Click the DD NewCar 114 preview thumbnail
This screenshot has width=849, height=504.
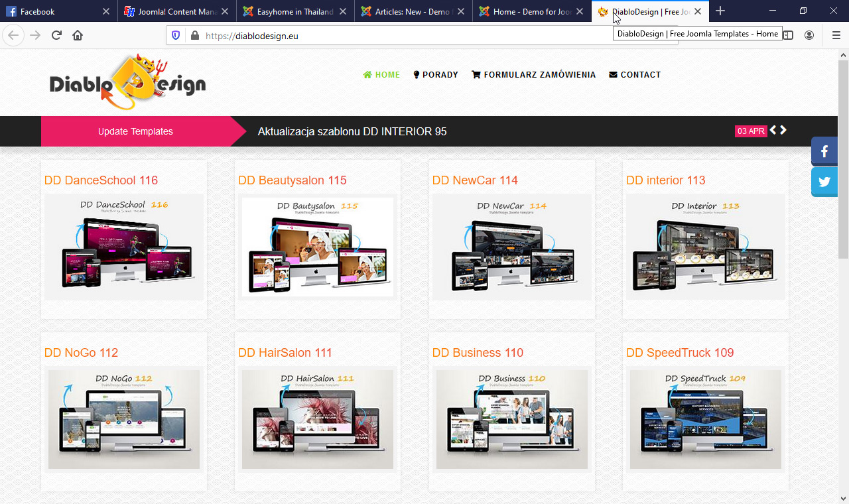(x=511, y=247)
